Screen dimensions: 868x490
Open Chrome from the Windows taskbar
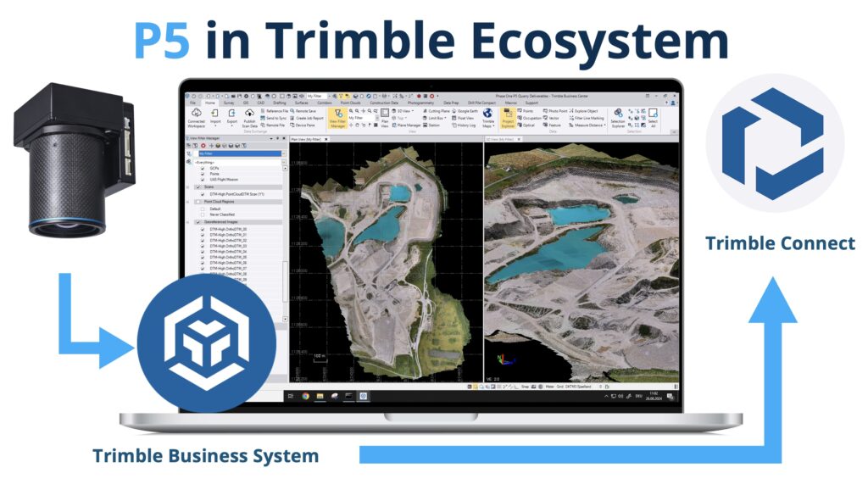305,397
